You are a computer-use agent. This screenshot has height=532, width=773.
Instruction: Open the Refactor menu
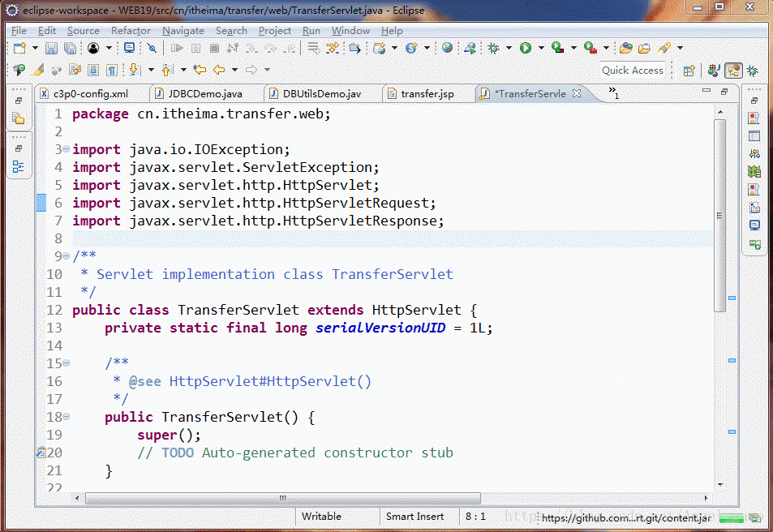[x=131, y=31]
